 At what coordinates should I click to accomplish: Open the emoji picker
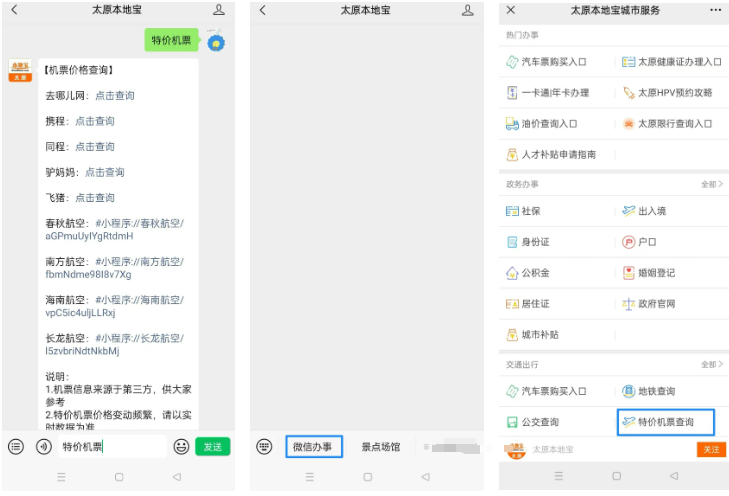click(181, 447)
